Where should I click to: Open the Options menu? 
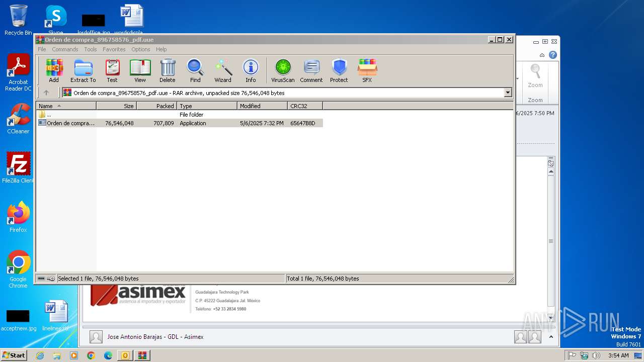pyautogui.click(x=141, y=49)
